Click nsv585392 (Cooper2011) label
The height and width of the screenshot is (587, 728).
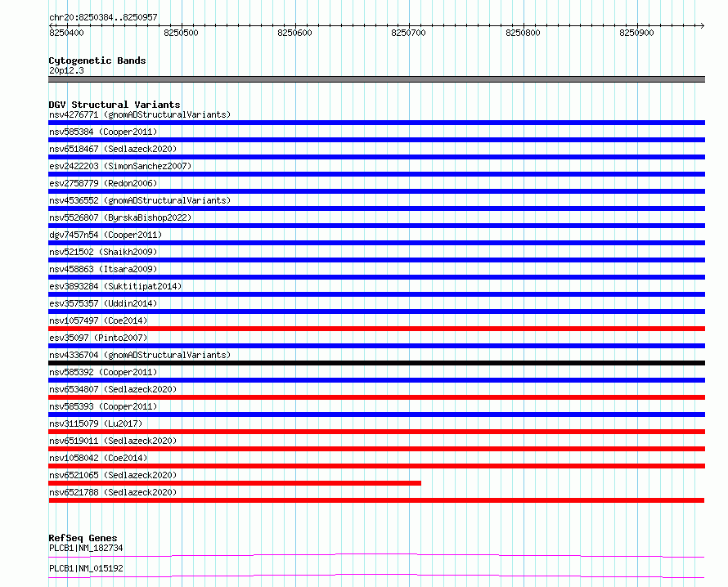point(103,372)
